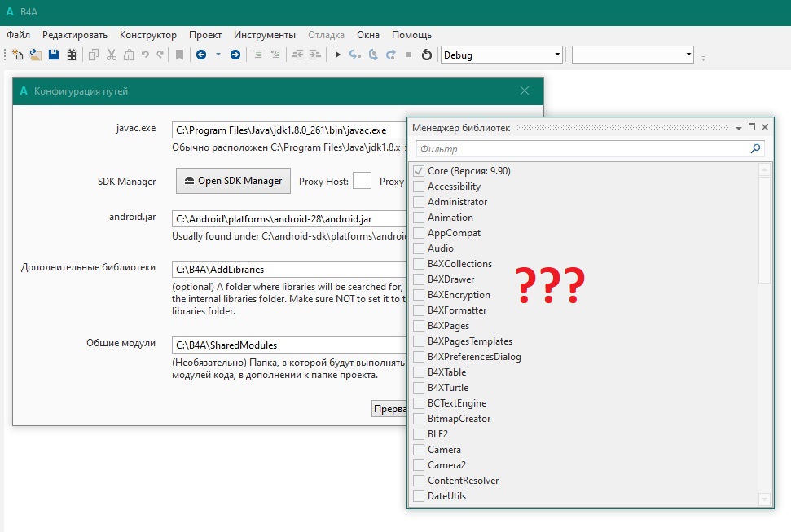Click the debugger Step Out icon
The width and height of the screenshot is (791, 532).
click(x=391, y=55)
